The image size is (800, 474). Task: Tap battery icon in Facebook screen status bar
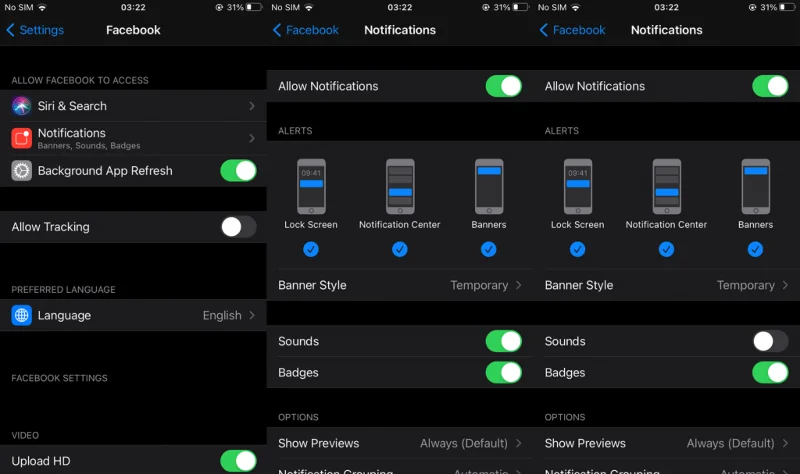[x=254, y=7]
